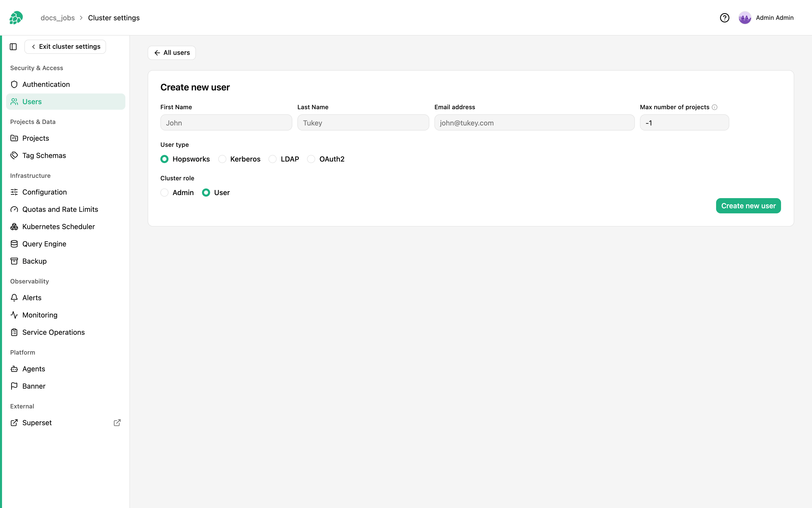This screenshot has height=508, width=812.
Task: Click the Projects folder icon
Action: tap(14, 138)
